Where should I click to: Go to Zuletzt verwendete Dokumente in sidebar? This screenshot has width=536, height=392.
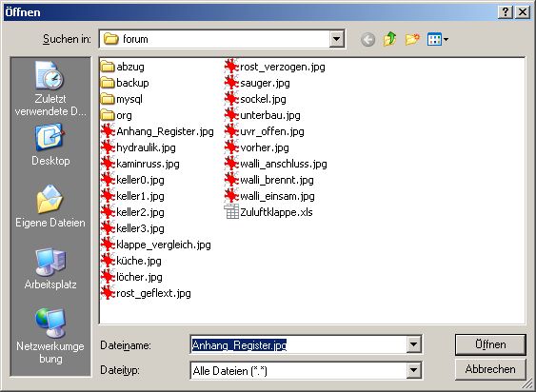[x=50, y=88]
